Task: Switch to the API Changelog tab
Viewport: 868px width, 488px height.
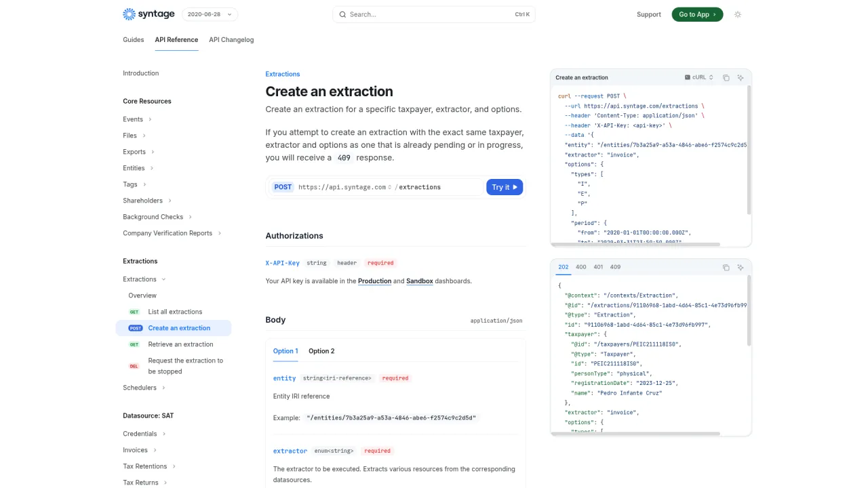Action: click(231, 40)
